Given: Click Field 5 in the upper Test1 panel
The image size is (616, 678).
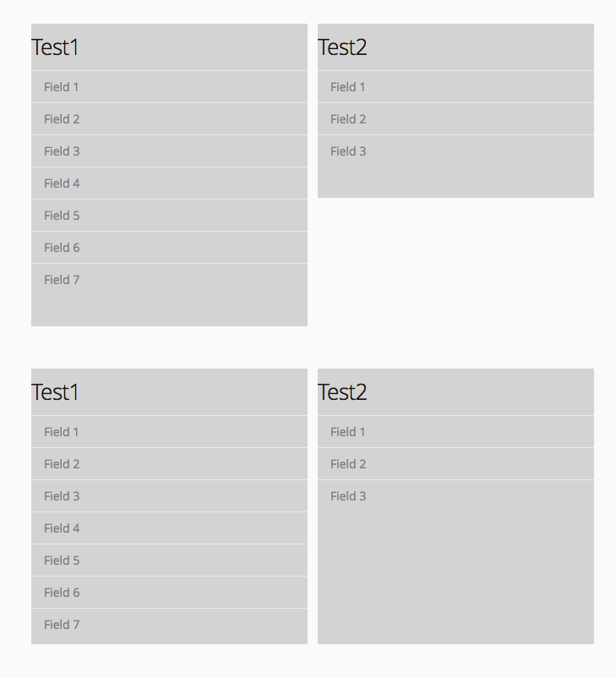Looking at the screenshot, I should point(169,216).
